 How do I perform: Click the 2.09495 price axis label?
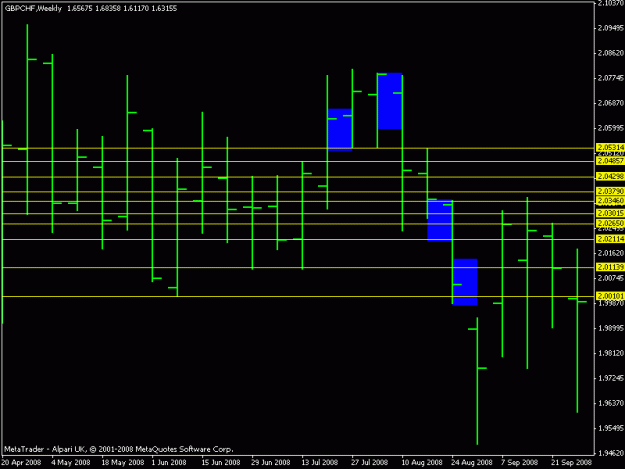click(611, 28)
